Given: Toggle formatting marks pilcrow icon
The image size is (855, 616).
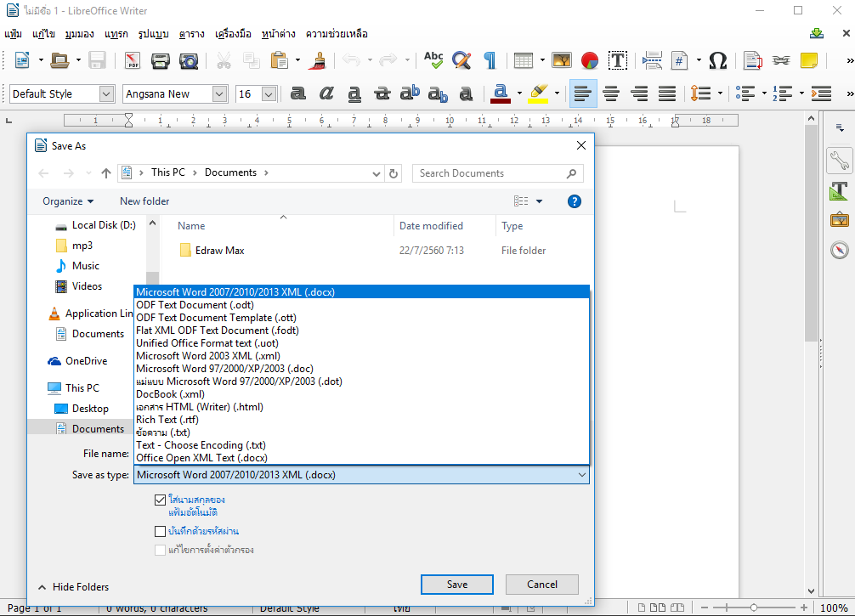Looking at the screenshot, I should click(x=490, y=60).
